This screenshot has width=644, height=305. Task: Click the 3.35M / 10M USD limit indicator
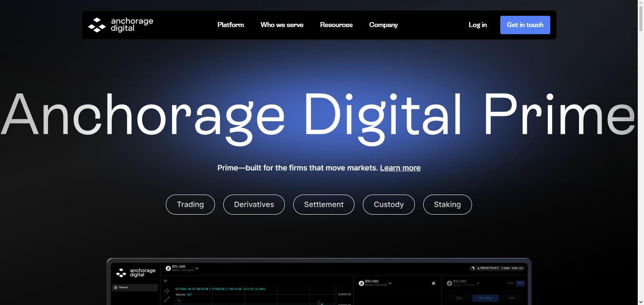point(512,268)
